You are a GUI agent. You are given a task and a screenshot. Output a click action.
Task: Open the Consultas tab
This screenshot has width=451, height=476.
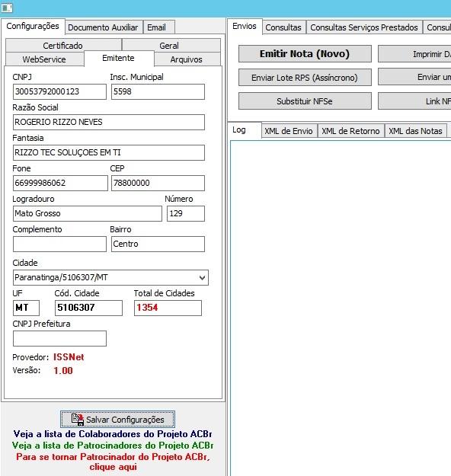[x=283, y=27]
